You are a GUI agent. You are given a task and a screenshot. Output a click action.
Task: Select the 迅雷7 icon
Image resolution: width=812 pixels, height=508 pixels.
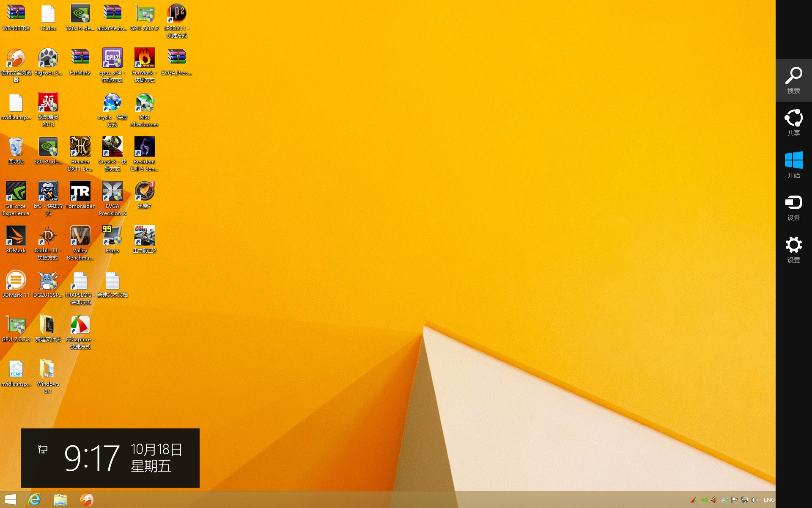pos(145,196)
